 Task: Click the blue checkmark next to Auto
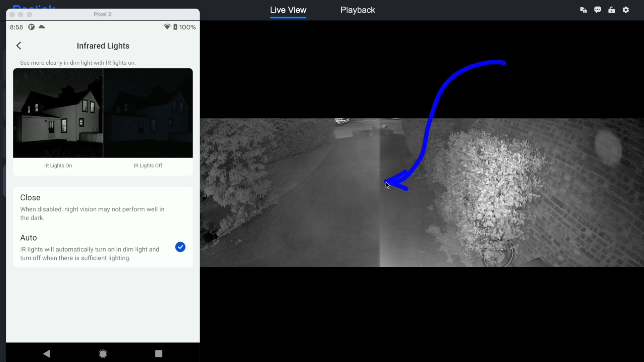pyautogui.click(x=180, y=247)
